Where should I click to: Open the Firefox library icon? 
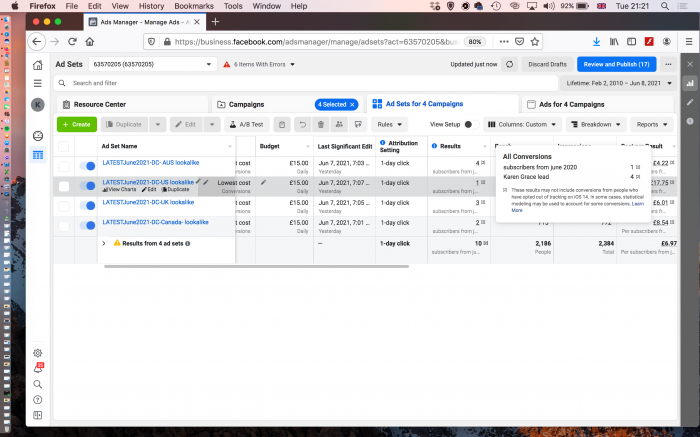[614, 42]
